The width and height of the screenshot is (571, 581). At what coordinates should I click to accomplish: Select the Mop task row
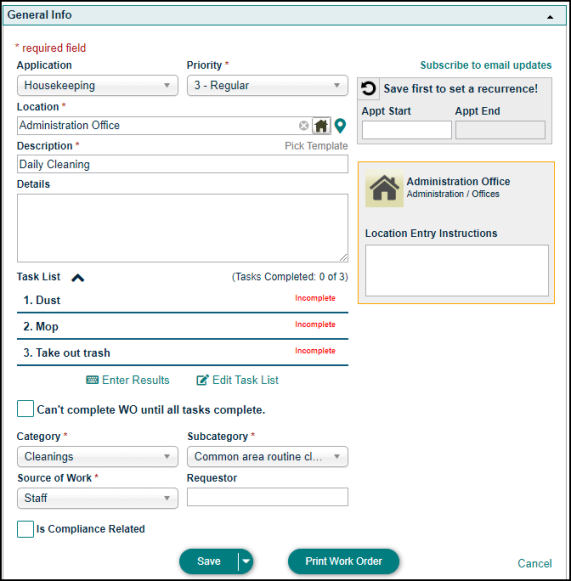click(183, 326)
